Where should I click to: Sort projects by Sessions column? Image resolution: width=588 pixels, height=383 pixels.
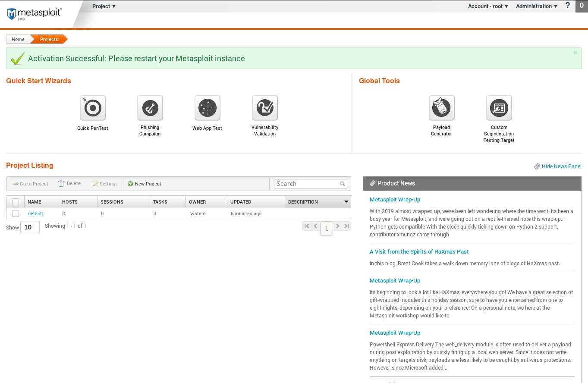(123, 202)
